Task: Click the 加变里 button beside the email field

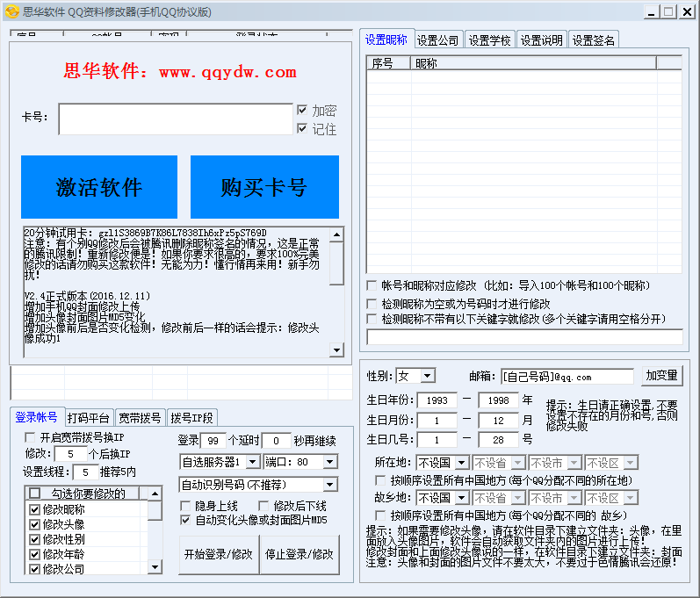Action: coord(661,376)
